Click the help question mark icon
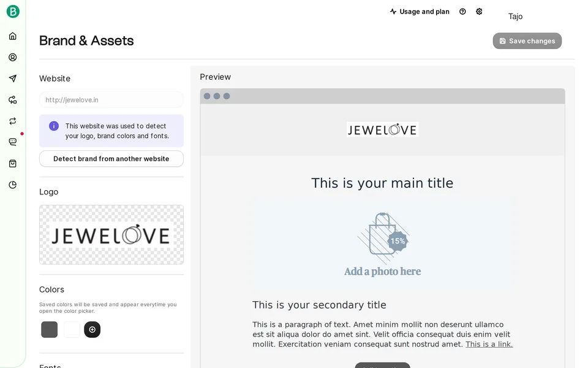Screen dimensions: 588x368 tap(462, 12)
